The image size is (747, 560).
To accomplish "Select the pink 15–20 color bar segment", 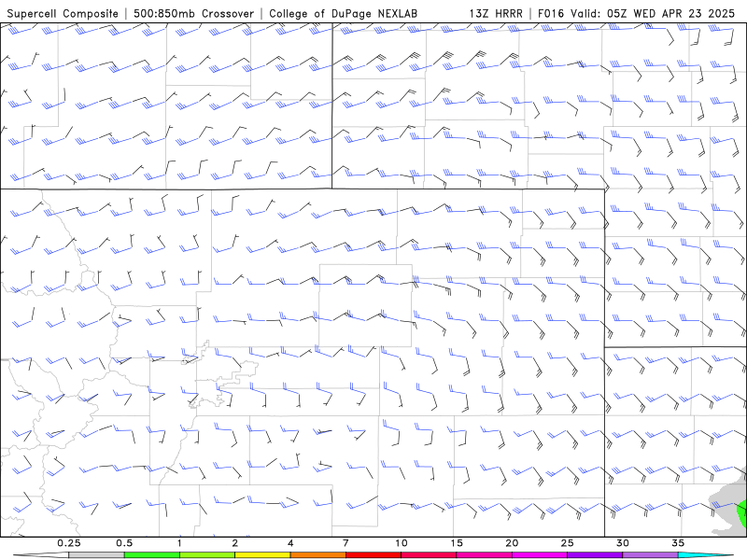I will [x=484, y=555].
